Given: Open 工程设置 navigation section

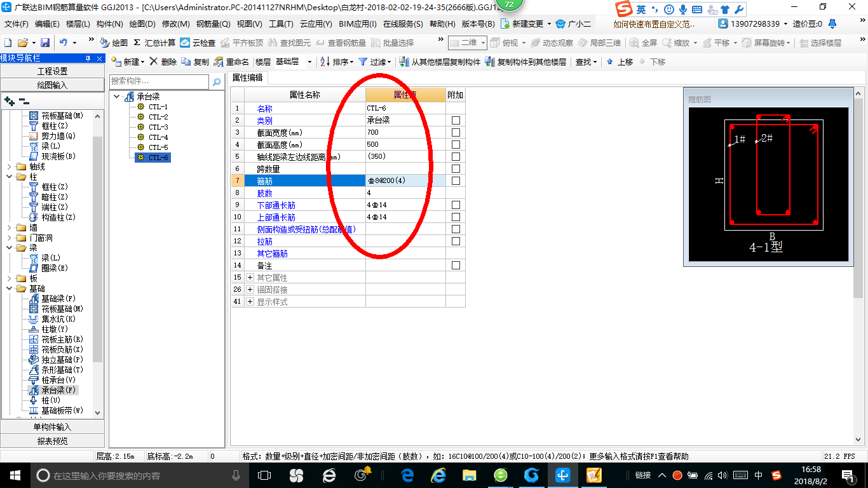Looking at the screenshot, I should pos(52,71).
